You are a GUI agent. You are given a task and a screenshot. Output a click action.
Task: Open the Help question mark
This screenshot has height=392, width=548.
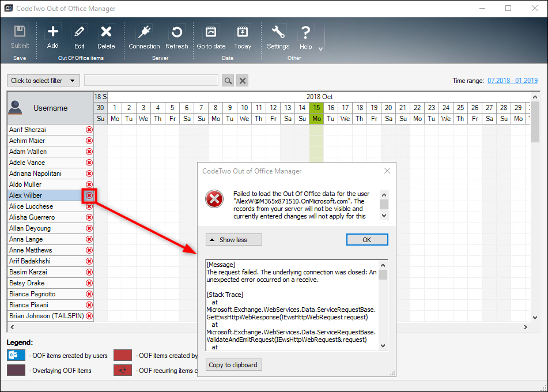pos(305,37)
